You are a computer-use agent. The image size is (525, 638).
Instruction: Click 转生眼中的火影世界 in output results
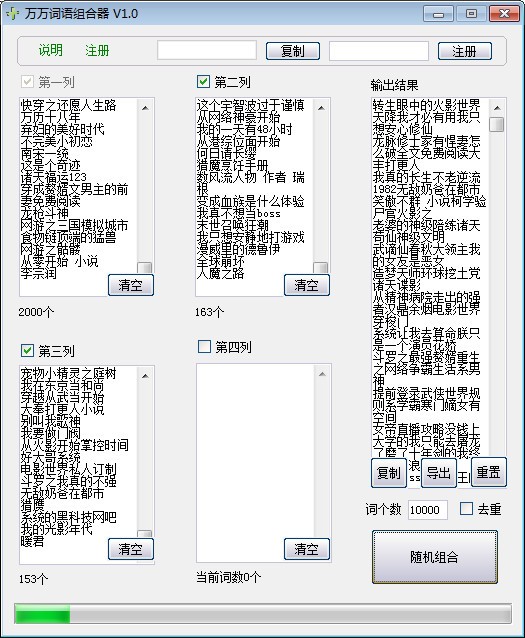coord(427,106)
